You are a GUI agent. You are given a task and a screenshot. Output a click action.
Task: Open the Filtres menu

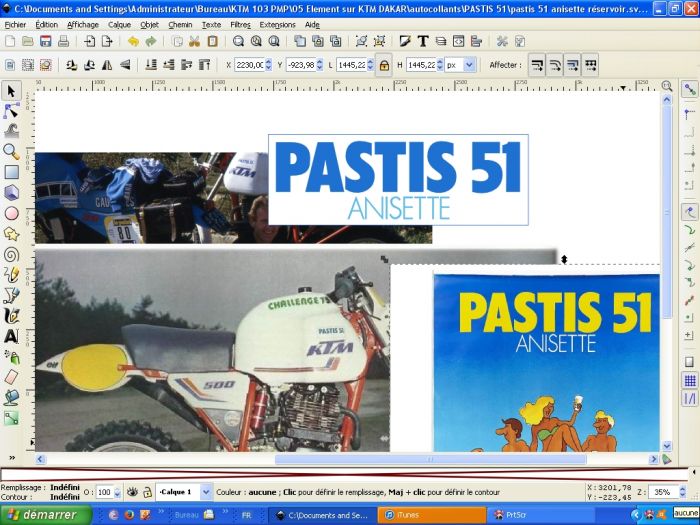tap(240, 23)
